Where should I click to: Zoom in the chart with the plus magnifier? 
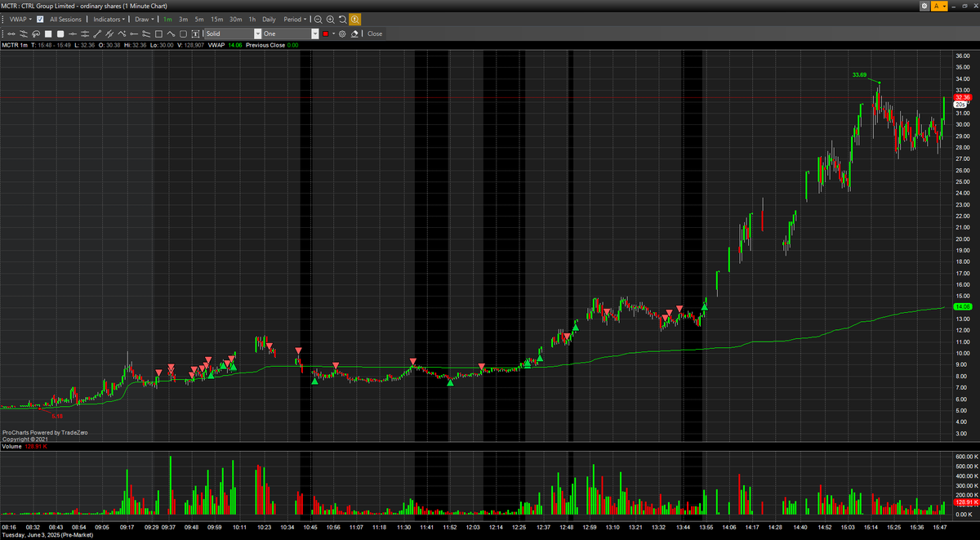[x=330, y=19]
